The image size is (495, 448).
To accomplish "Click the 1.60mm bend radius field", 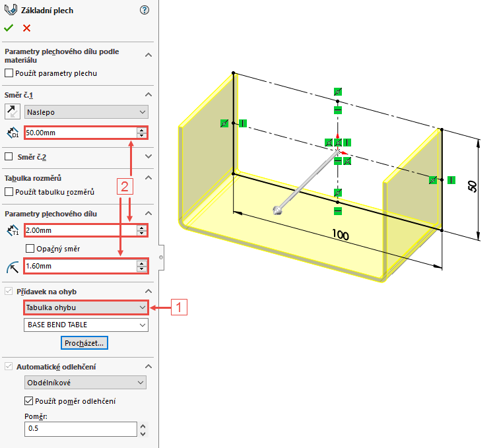I will tap(81, 267).
